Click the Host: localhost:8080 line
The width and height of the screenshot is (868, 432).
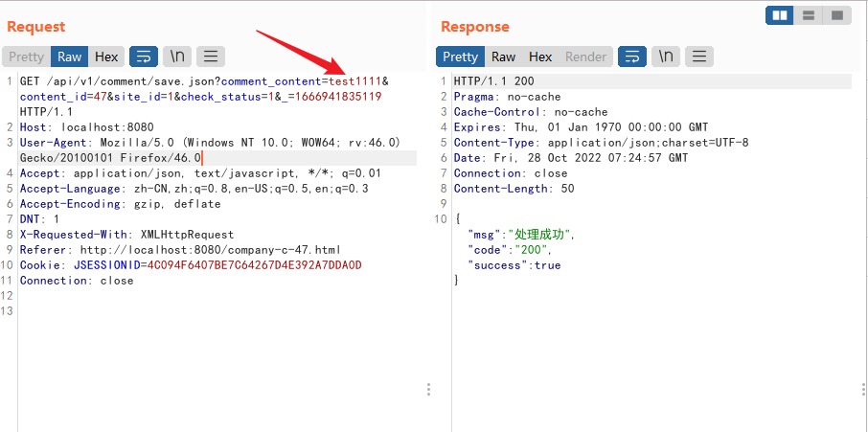(x=87, y=127)
